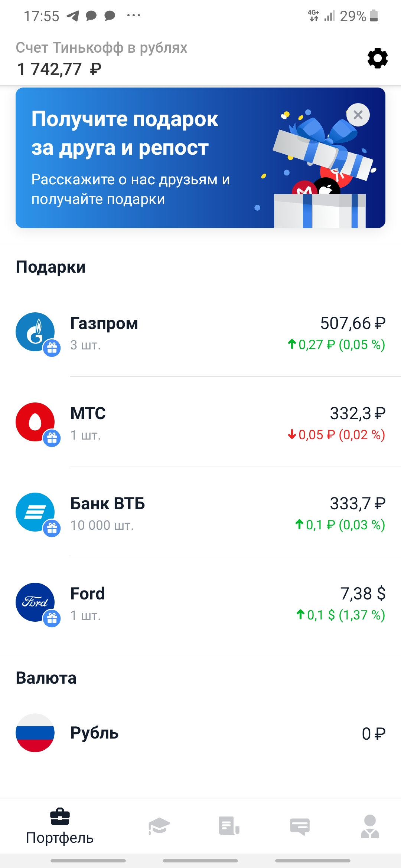This screenshot has width=401, height=868.
Task: Open Gazprom 507,66 ₽ position details
Action: point(200,332)
